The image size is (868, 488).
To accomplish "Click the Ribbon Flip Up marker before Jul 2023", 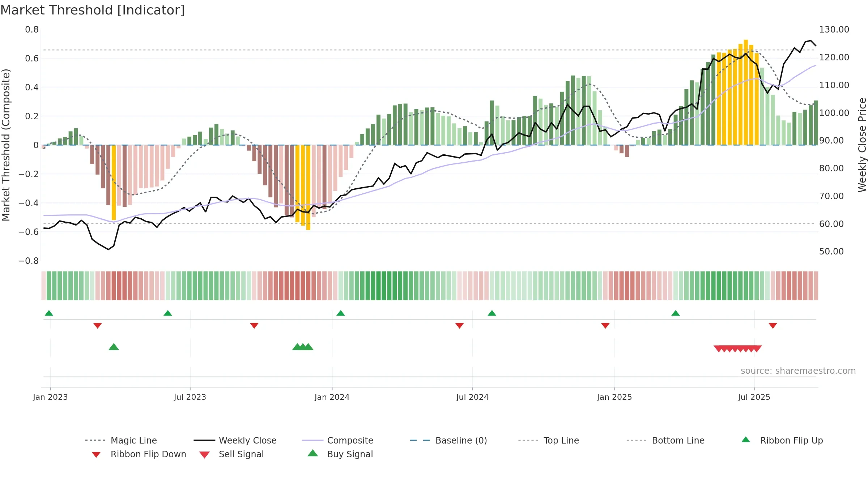I will (168, 313).
